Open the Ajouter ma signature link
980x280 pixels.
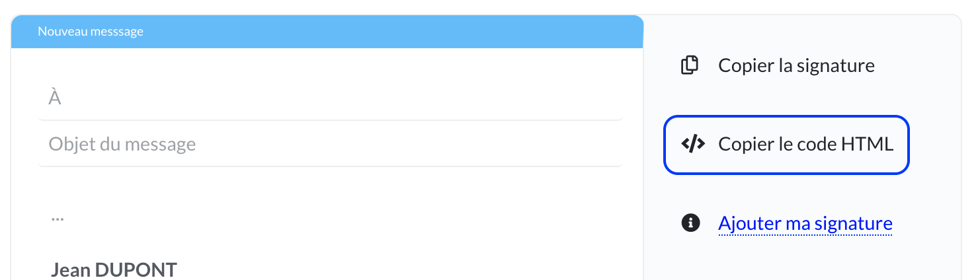coord(805,223)
